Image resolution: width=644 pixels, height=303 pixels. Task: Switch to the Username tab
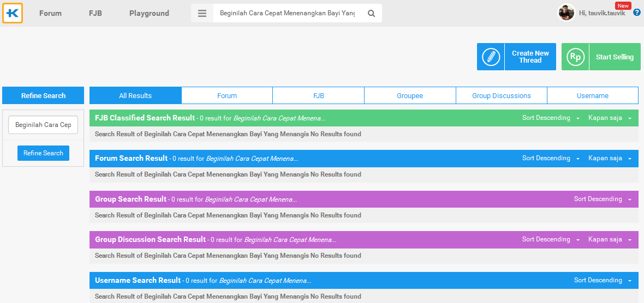coord(593,95)
